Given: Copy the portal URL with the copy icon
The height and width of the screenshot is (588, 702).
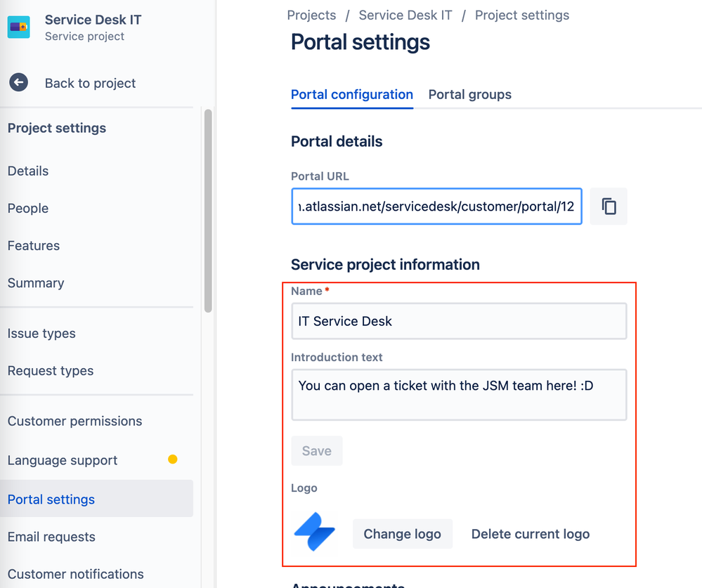Looking at the screenshot, I should click(x=609, y=207).
